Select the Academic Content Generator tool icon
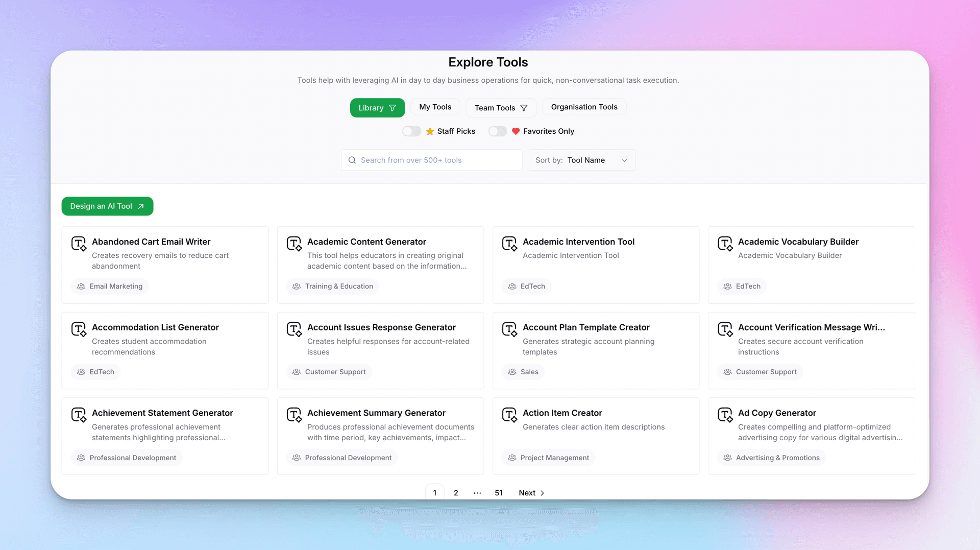980x550 pixels. pos(295,245)
